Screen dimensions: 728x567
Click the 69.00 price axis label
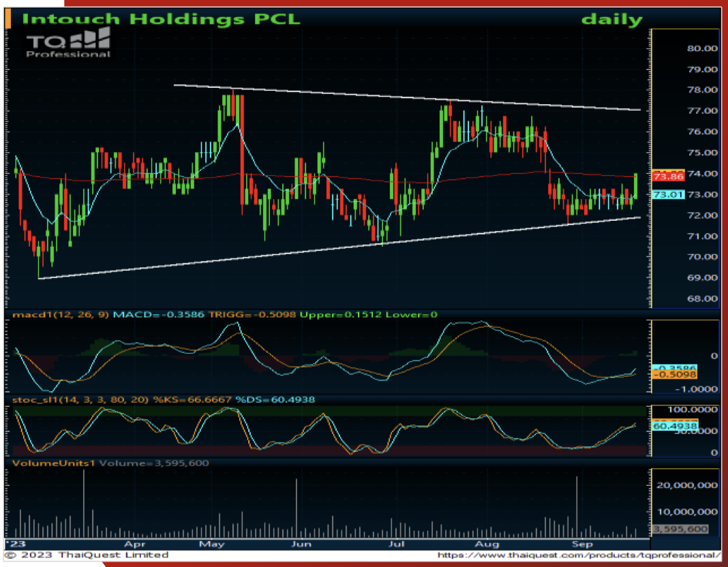click(x=703, y=277)
